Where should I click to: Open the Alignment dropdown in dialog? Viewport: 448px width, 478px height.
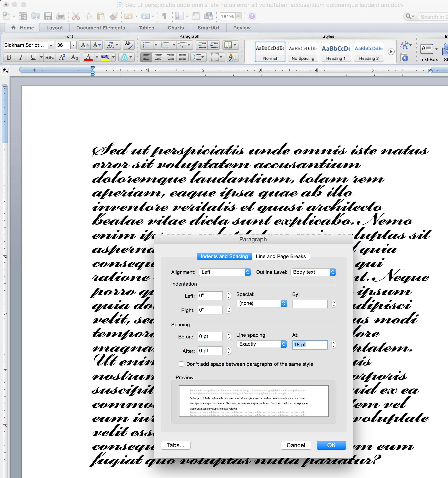tap(225, 272)
